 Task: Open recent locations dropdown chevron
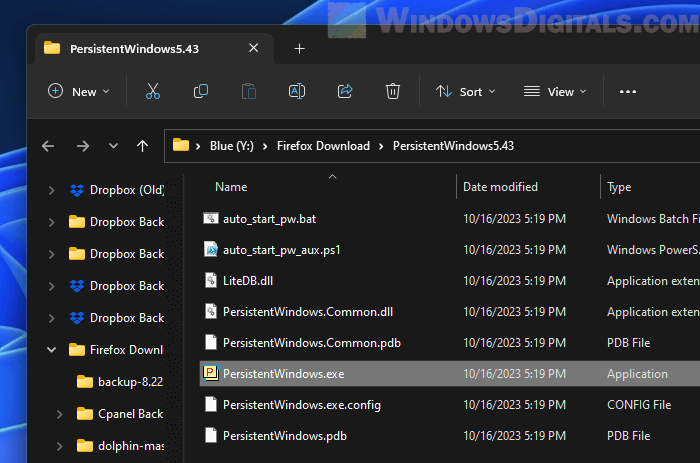pyautogui.click(x=113, y=146)
